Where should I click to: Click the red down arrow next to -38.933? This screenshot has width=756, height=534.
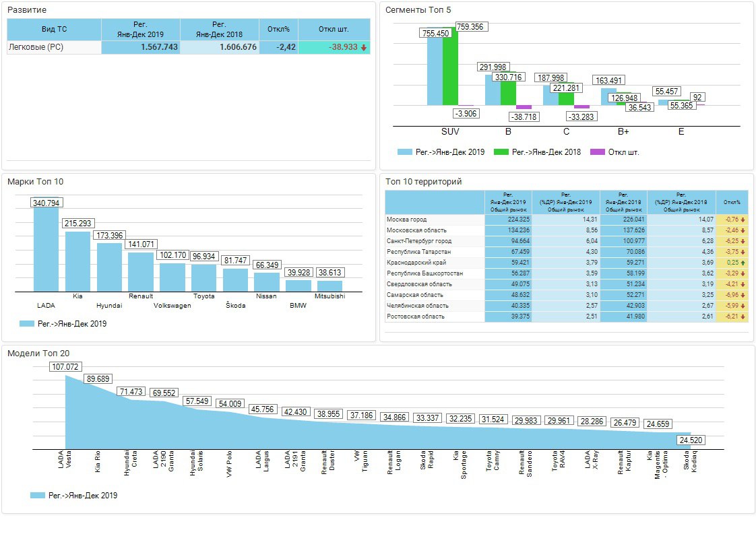point(364,48)
